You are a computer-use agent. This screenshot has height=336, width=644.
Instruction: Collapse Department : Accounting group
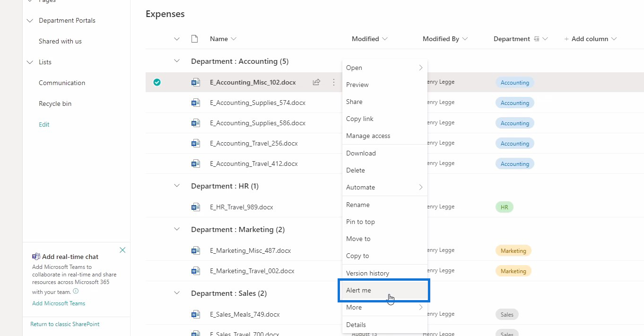coord(177,60)
